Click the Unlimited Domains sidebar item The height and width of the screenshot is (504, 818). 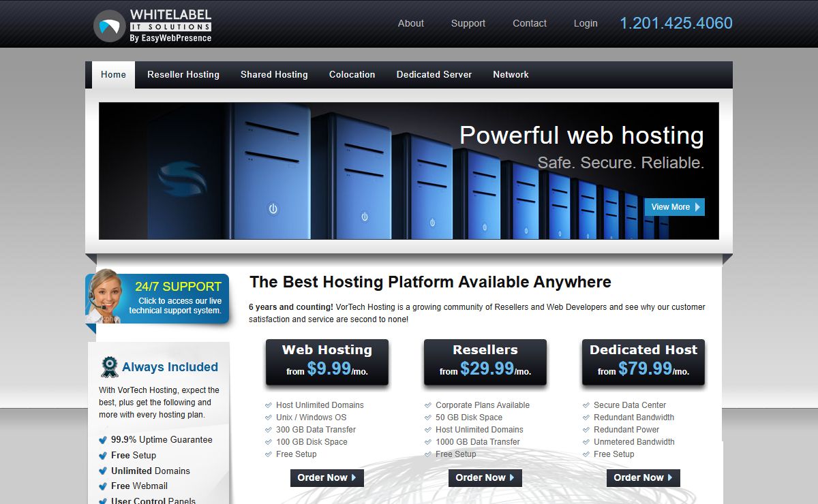point(151,471)
